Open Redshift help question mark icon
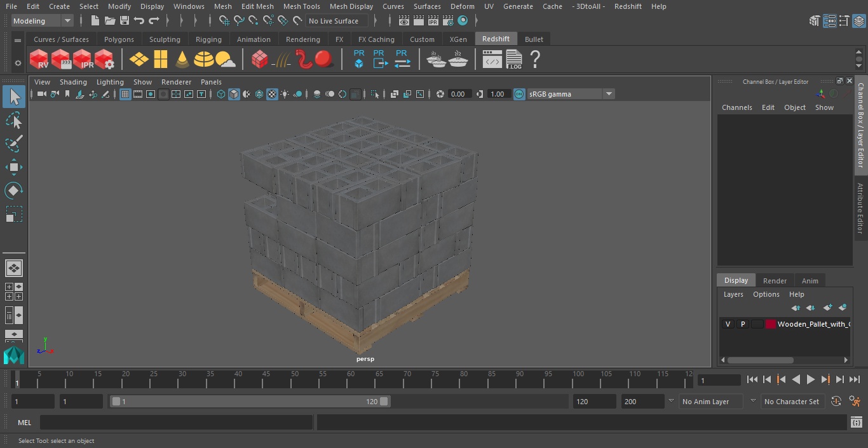This screenshot has width=868, height=448. pyautogui.click(x=535, y=60)
